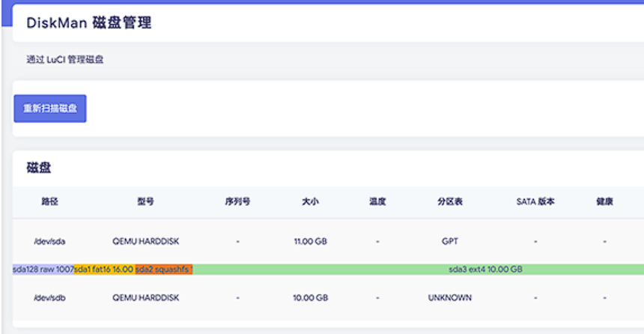Select the sda128 raw partition segment
Viewport: 644px width, 334px height.
pos(43,269)
